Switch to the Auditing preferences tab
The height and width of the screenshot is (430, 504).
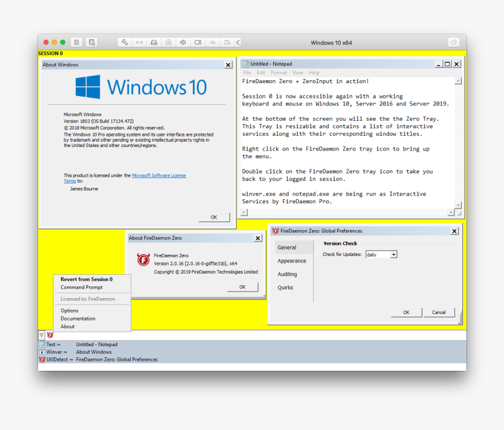294,274
